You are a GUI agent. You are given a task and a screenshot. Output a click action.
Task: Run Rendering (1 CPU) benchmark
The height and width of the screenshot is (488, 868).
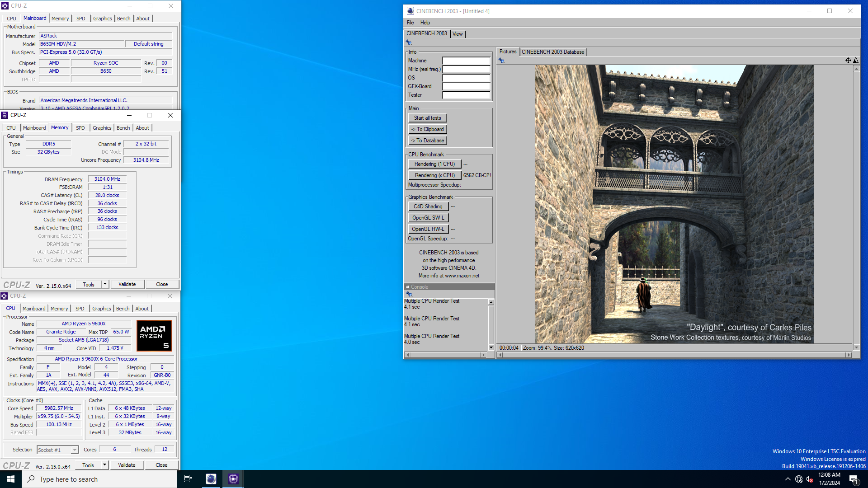434,164
